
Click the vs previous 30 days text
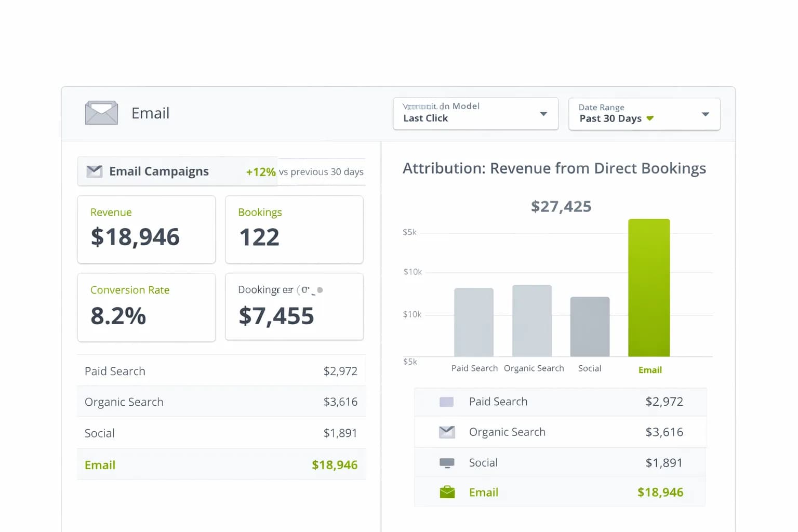tap(321, 172)
